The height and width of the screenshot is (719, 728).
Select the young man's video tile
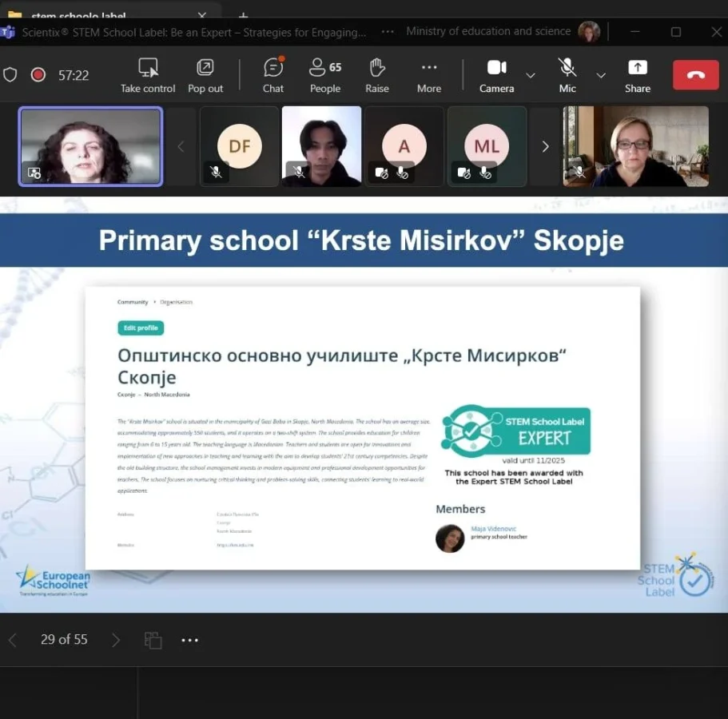[321, 146]
